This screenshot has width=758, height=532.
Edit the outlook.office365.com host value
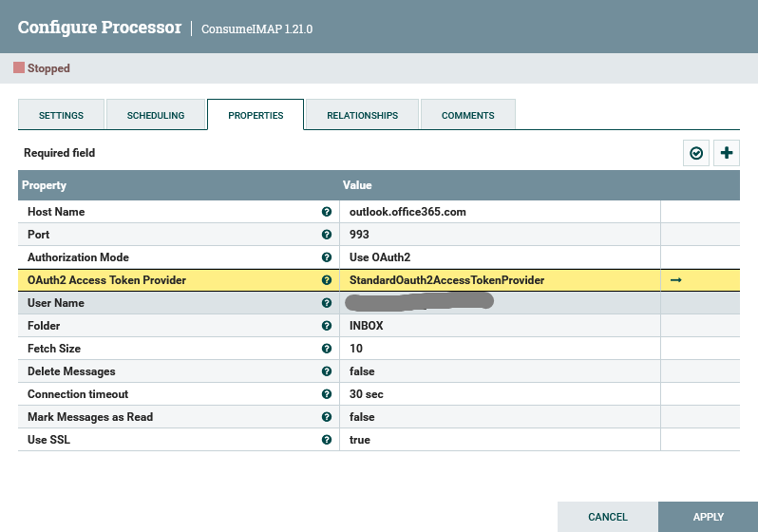[500, 212]
